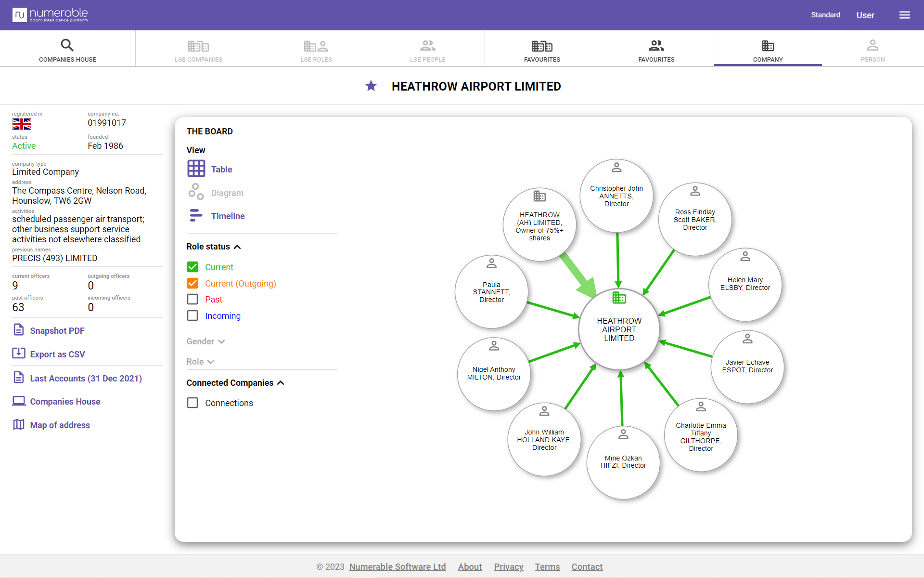Screen dimensions: 924x578
Task: Open the LSE Companies tab label
Action: tap(198, 60)
